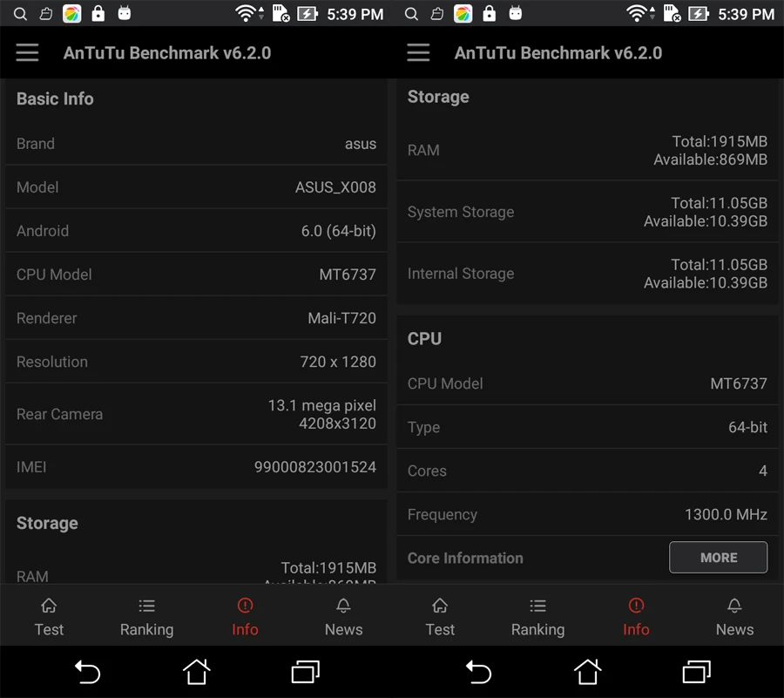
Task: Select the Android 6.0 (64-bit) row
Action: [x=196, y=231]
